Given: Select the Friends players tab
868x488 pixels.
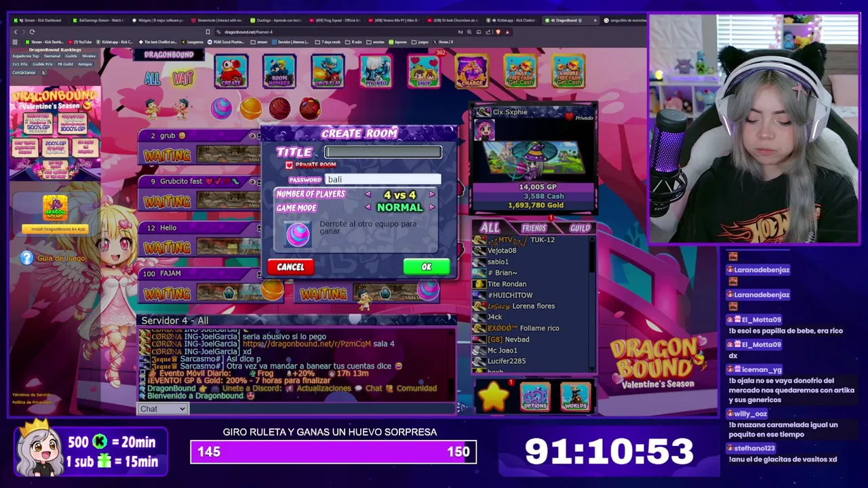Looking at the screenshot, I should pyautogui.click(x=534, y=228).
